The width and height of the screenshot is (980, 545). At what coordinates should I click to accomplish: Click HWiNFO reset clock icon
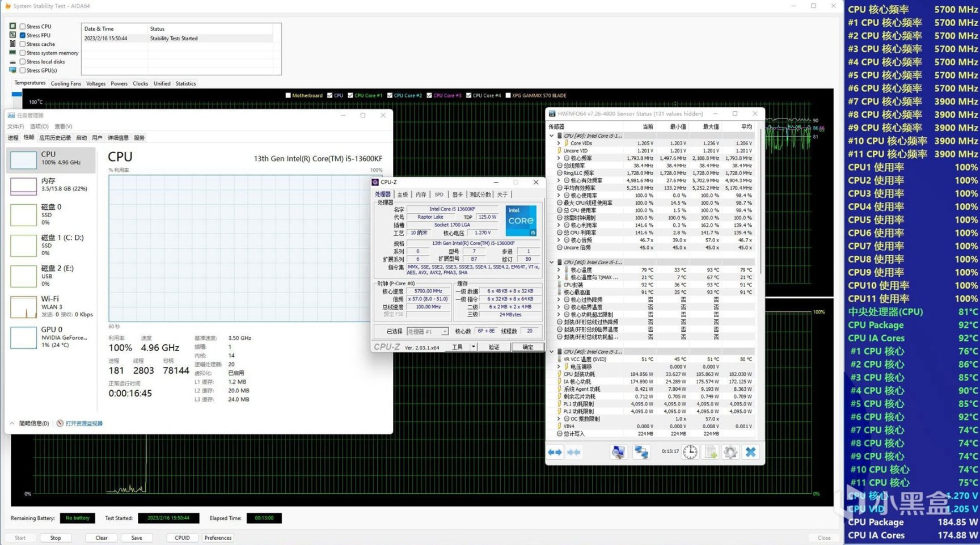click(x=690, y=452)
